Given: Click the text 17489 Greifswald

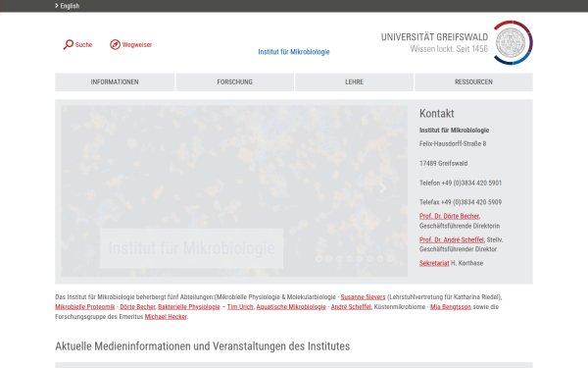Looking at the screenshot, I should pos(443,163).
